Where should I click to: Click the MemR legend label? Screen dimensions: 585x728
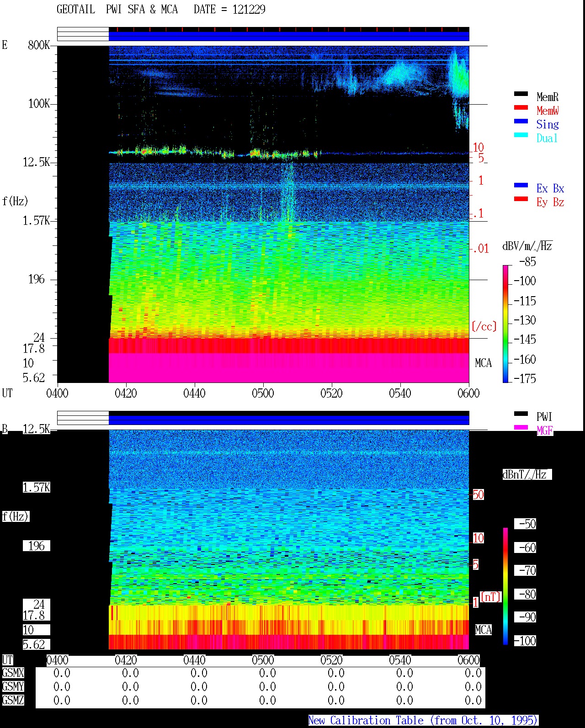(548, 97)
